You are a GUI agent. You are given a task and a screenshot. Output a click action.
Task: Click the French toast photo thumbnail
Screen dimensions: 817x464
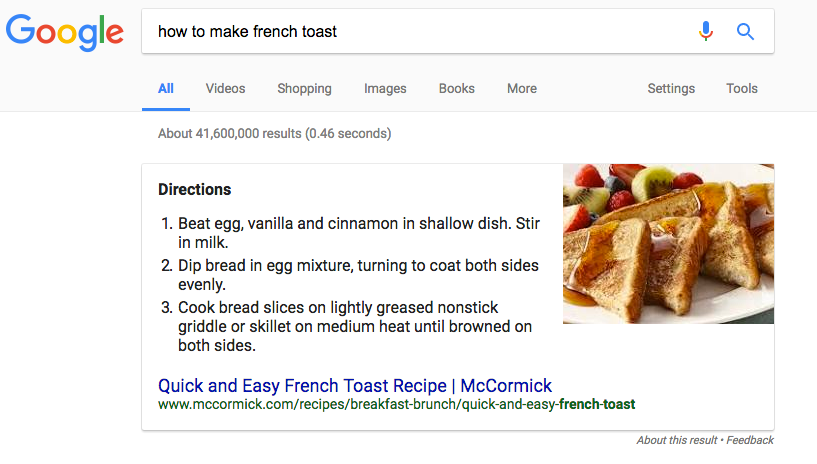click(668, 244)
